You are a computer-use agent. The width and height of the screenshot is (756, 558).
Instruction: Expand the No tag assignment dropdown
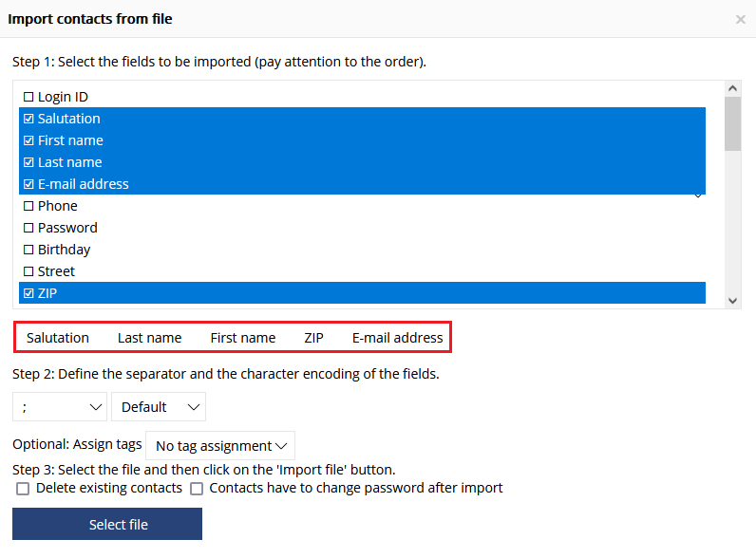[220, 446]
